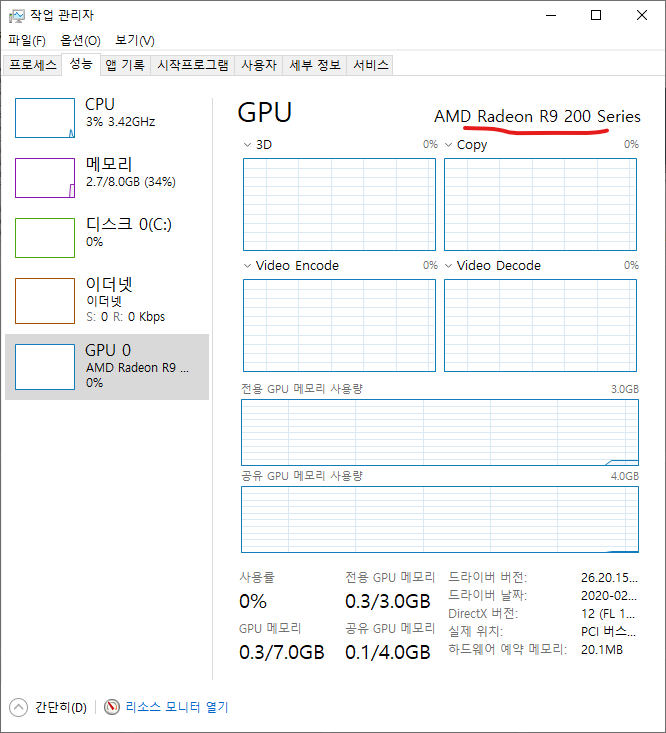Click the 드라이버 버전 value 26.20.15...
This screenshot has width=666, height=733.
click(609, 578)
